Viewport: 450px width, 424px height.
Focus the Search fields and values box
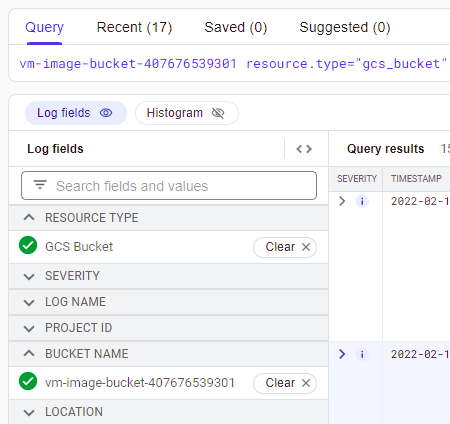coord(169,186)
